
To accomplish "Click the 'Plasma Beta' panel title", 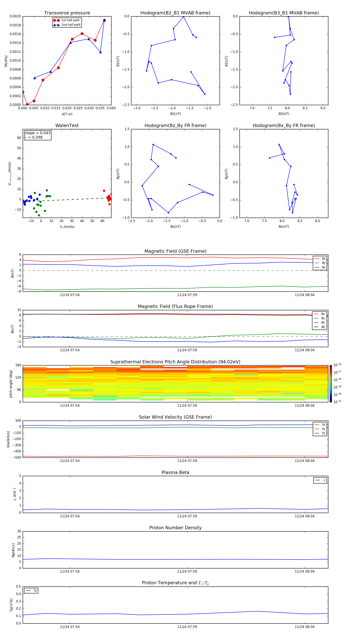I will pyautogui.click(x=175, y=473).
